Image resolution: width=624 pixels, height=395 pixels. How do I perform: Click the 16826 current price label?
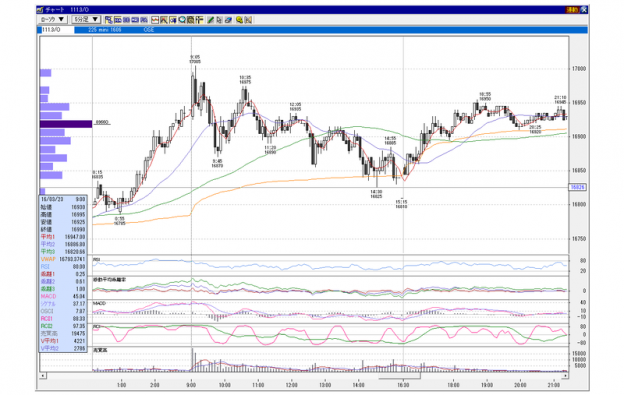[577, 187]
